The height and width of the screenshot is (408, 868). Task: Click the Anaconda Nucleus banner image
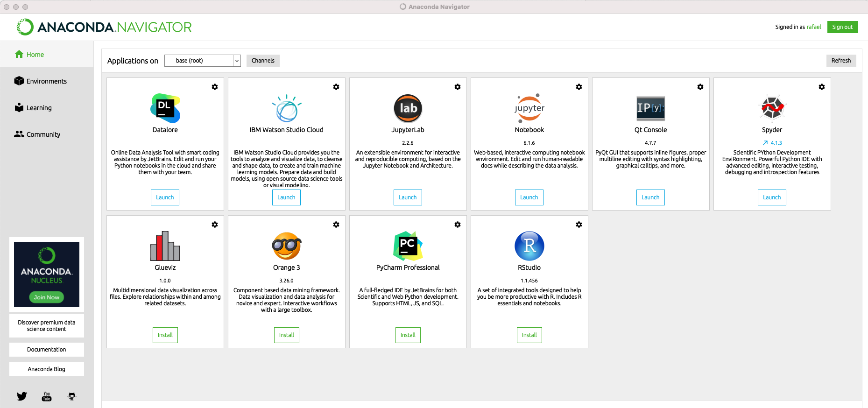pyautogui.click(x=47, y=274)
